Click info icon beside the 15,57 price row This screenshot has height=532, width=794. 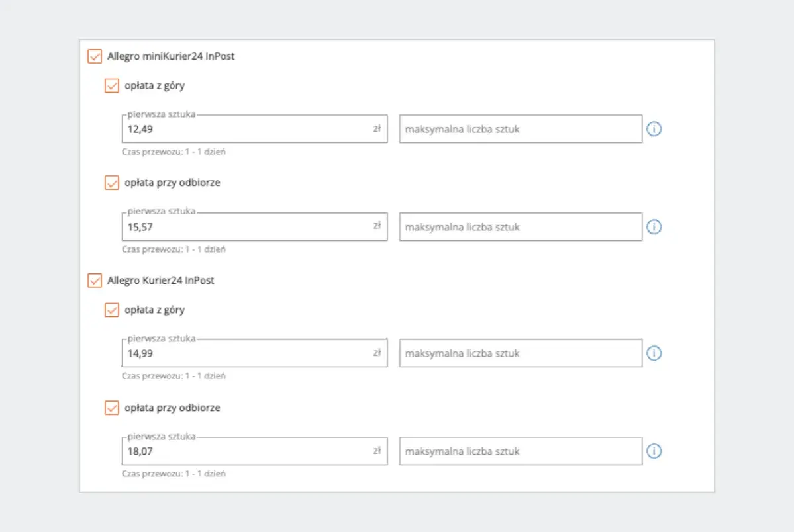point(654,227)
